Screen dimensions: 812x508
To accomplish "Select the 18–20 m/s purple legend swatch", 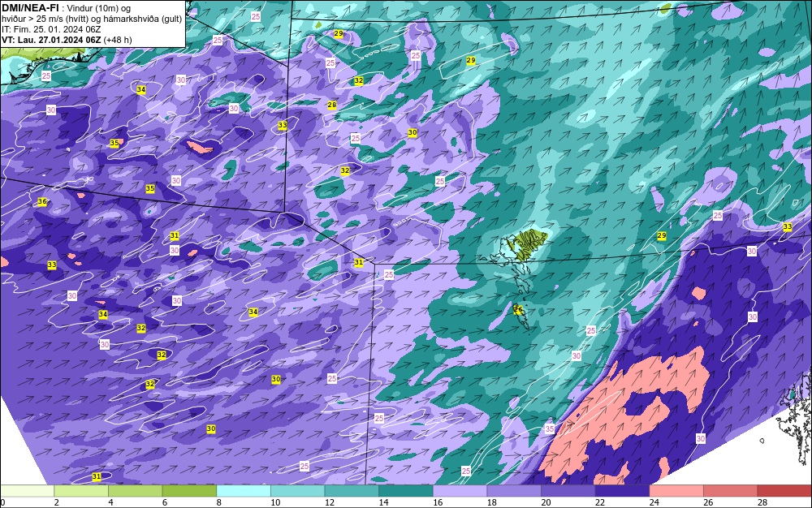I will [x=514, y=491].
